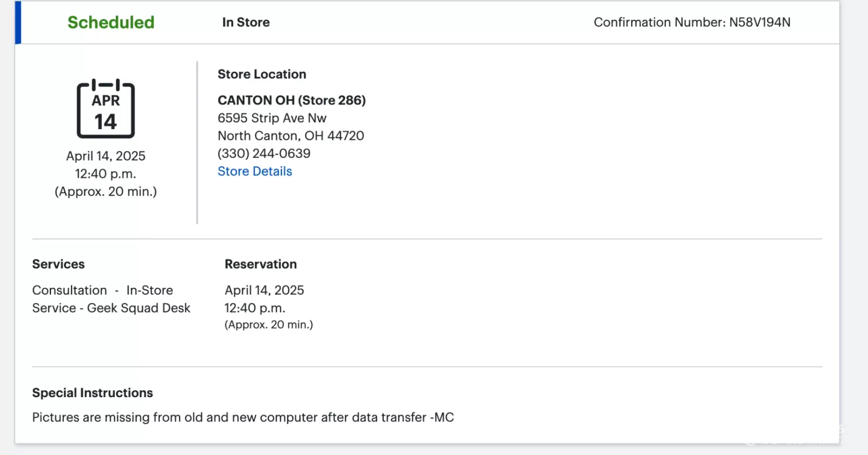The height and width of the screenshot is (455, 868).
Task: Click the green Scheduled status label
Action: [x=111, y=22]
